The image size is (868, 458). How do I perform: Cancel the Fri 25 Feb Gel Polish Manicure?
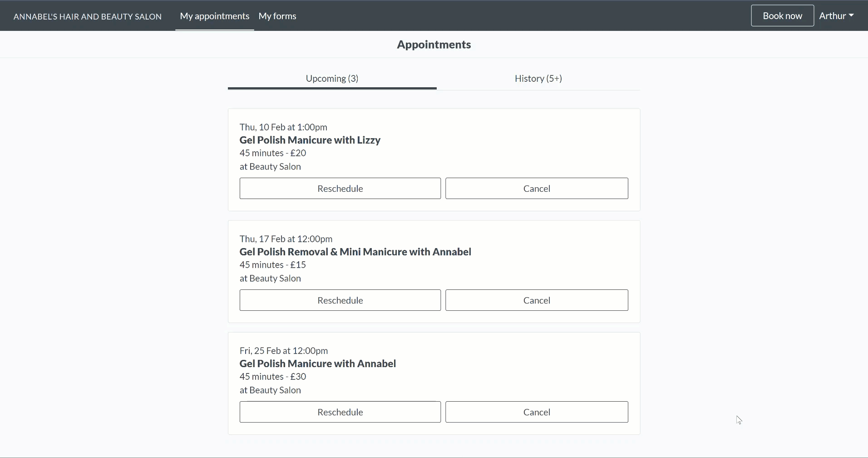coord(537,412)
